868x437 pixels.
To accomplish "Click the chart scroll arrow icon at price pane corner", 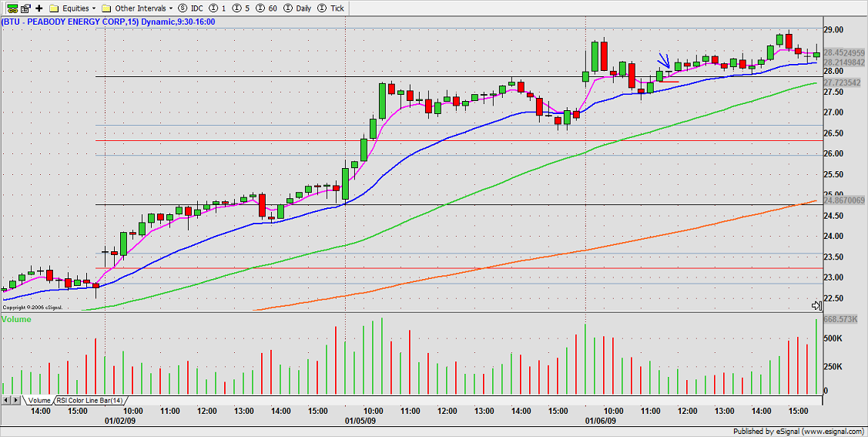I will (x=816, y=305).
